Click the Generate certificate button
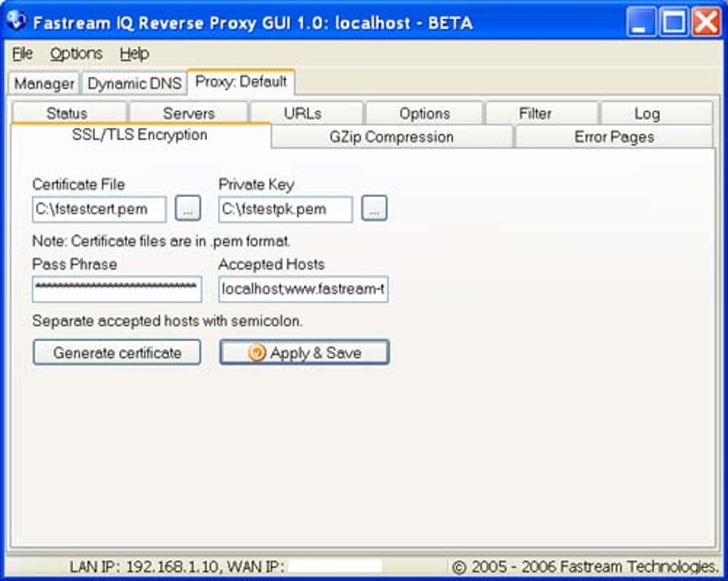The height and width of the screenshot is (581, 728). (x=117, y=353)
